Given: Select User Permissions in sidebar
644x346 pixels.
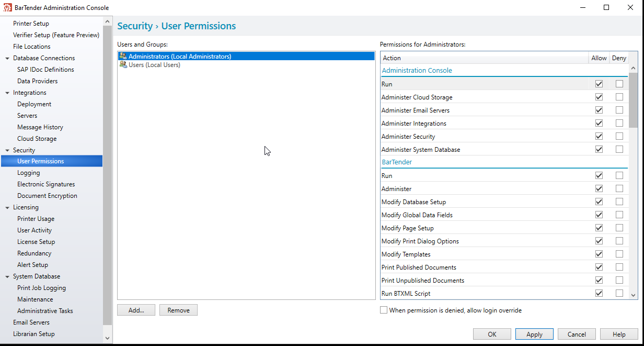Looking at the screenshot, I should pyautogui.click(x=52, y=161).
